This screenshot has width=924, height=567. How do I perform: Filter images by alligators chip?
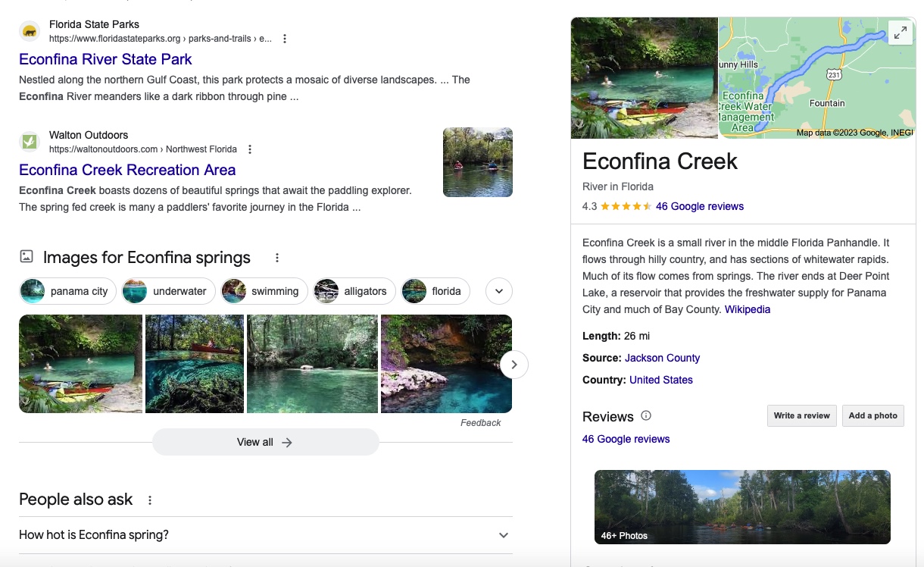point(354,291)
